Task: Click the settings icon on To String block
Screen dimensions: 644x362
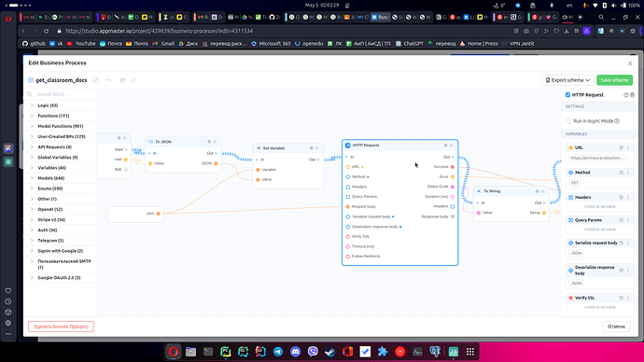Action: tap(537, 191)
